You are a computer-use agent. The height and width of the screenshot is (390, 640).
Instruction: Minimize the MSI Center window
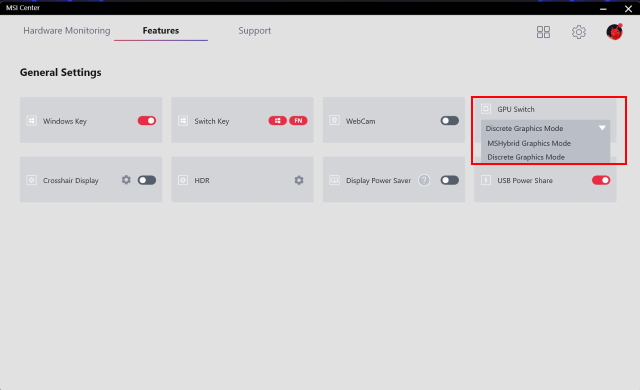603,9
